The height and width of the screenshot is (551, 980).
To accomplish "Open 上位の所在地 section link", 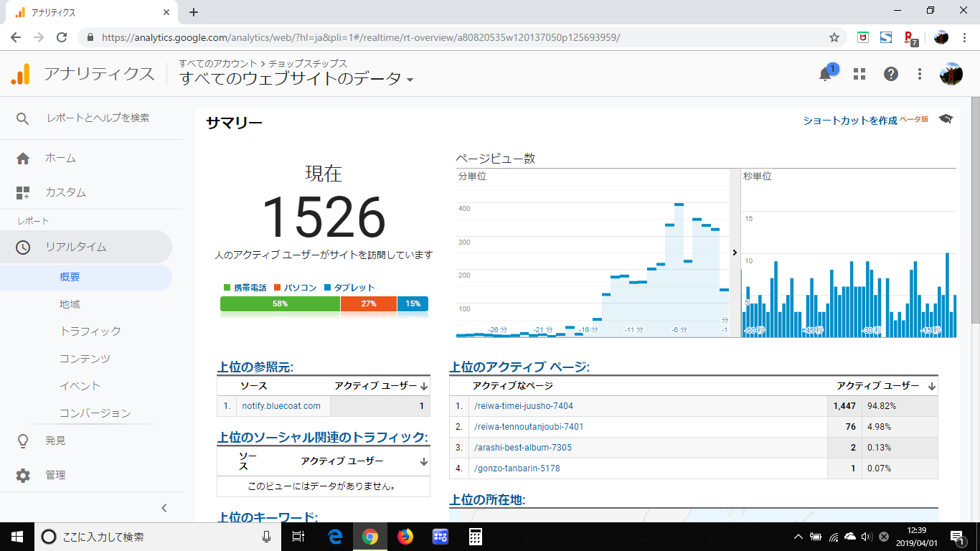I will tap(488, 499).
